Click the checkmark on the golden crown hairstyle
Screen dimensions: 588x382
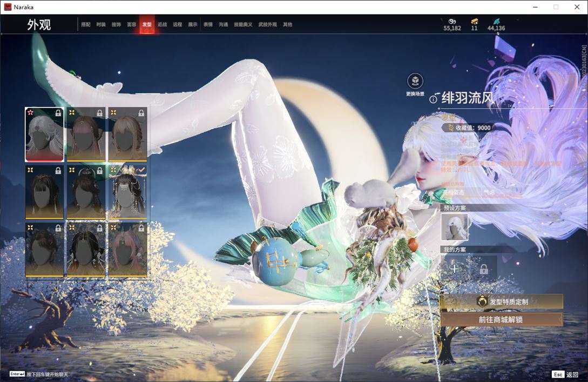tap(141, 170)
